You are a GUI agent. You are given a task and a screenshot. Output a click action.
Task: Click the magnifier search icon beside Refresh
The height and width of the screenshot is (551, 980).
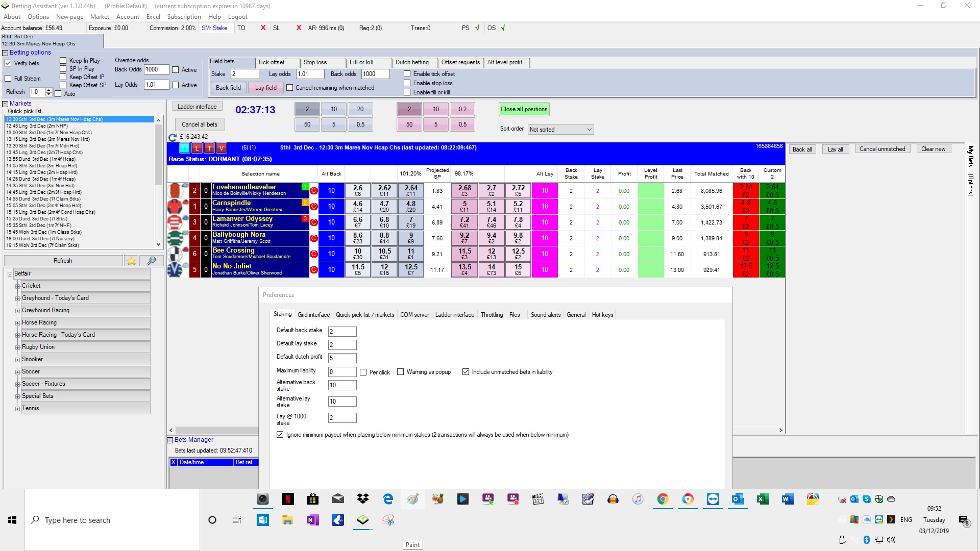152,261
